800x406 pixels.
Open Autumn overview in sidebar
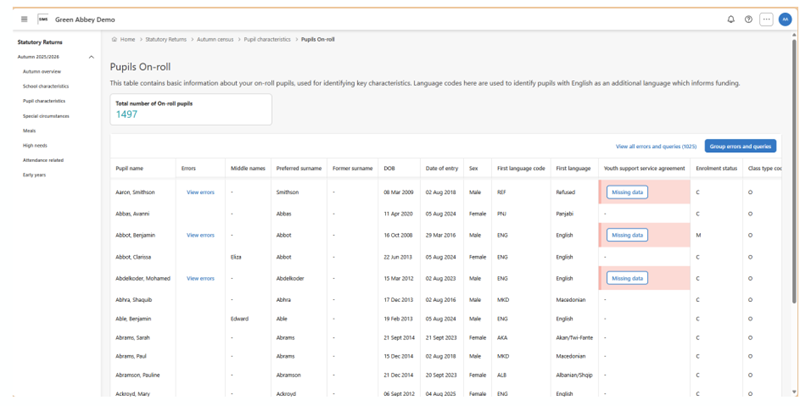(x=42, y=72)
